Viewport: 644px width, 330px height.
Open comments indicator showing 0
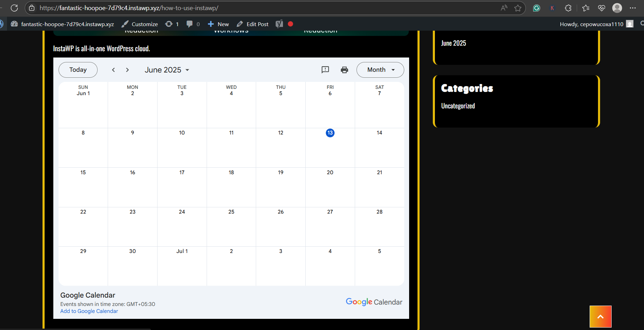193,24
